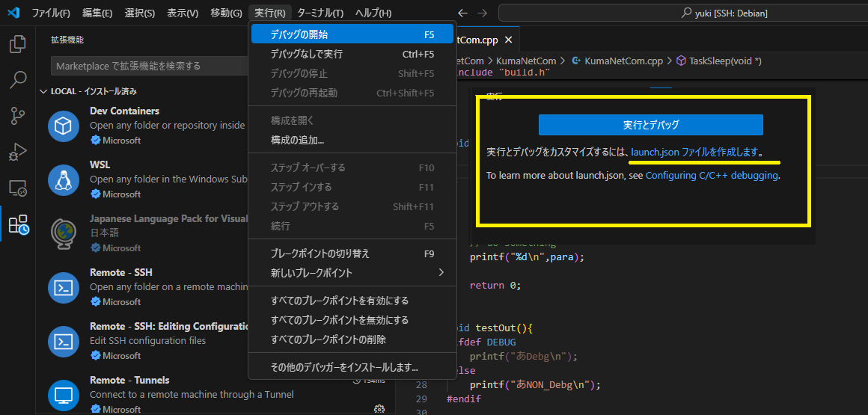This screenshot has height=415, width=868.
Task: Choose 構成の追加... menu entry
Action: pyautogui.click(x=352, y=140)
